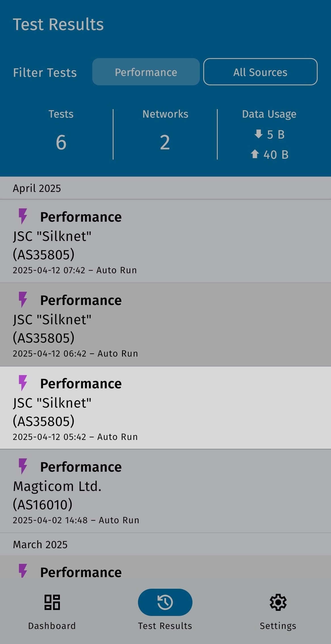This screenshot has height=644, width=331.
Task: Tap the Networks count of 2
Action: pyautogui.click(x=165, y=142)
